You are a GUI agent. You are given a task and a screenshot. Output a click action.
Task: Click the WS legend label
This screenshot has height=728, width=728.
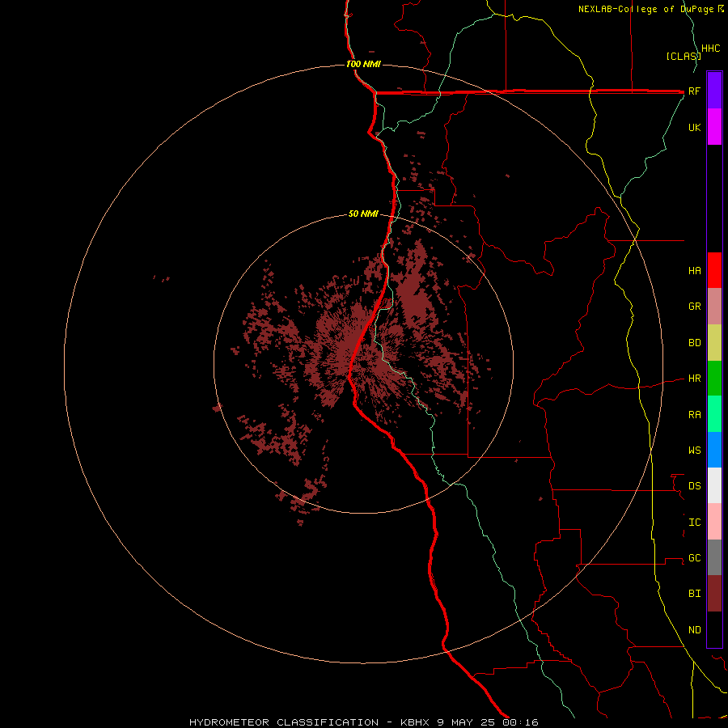click(x=694, y=450)
